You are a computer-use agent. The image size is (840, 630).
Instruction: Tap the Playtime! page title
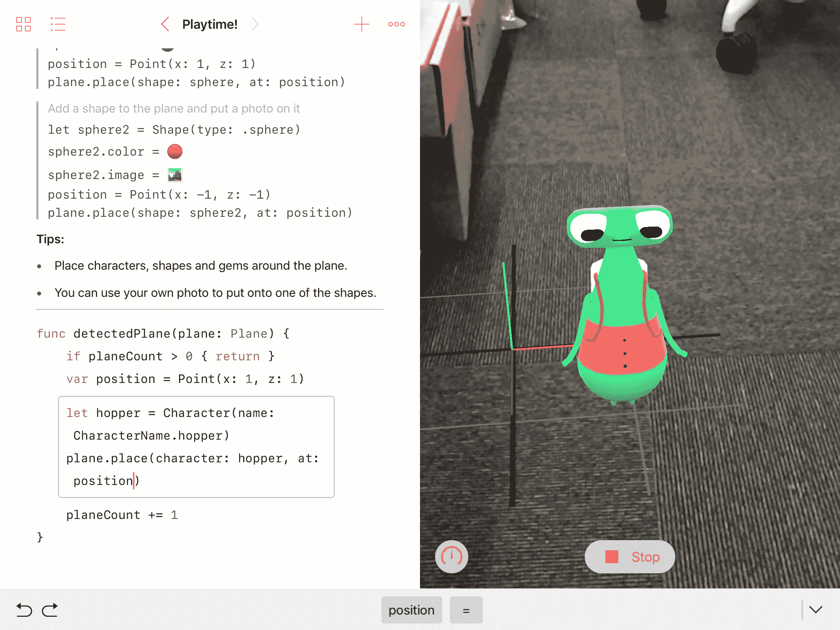pos(210,24)
